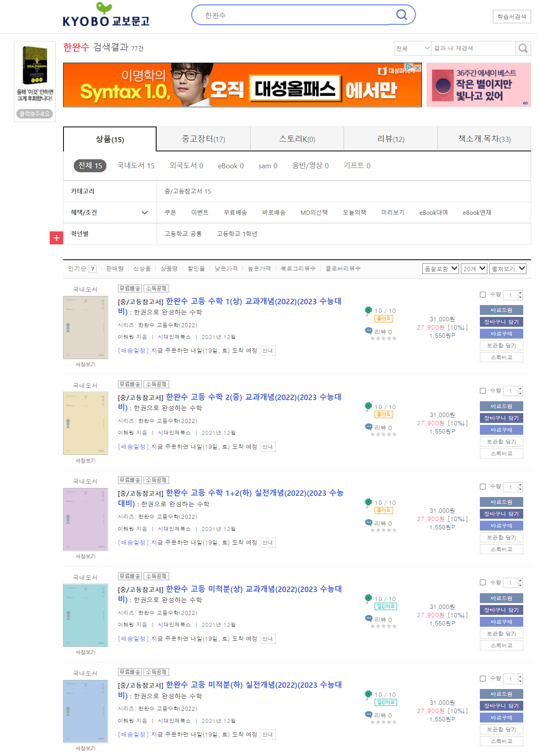Click 장바구니 담기 for 수학 2(중) book
The width and height of the screenshot is (539, 756).
pyautogui.click(x=502, y=418)
